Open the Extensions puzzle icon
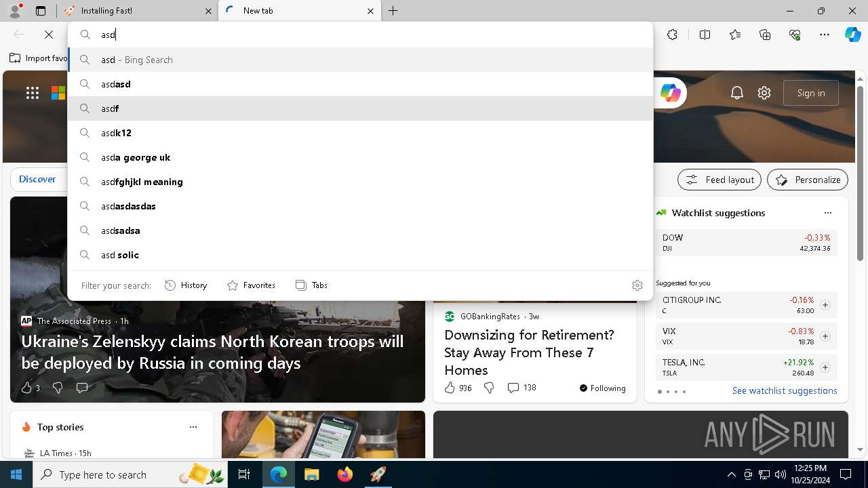868x488 pixels. [x=672, y=35]
